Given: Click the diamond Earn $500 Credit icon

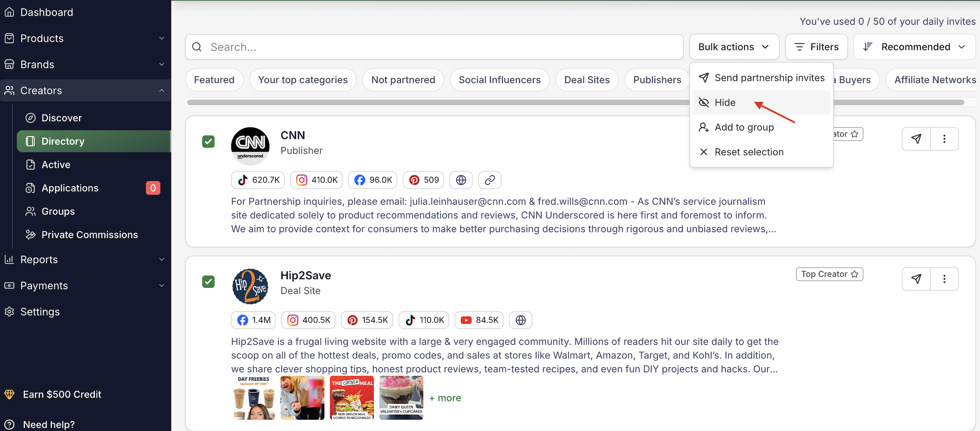Looking at the screenshot, I should pos(9,394).
